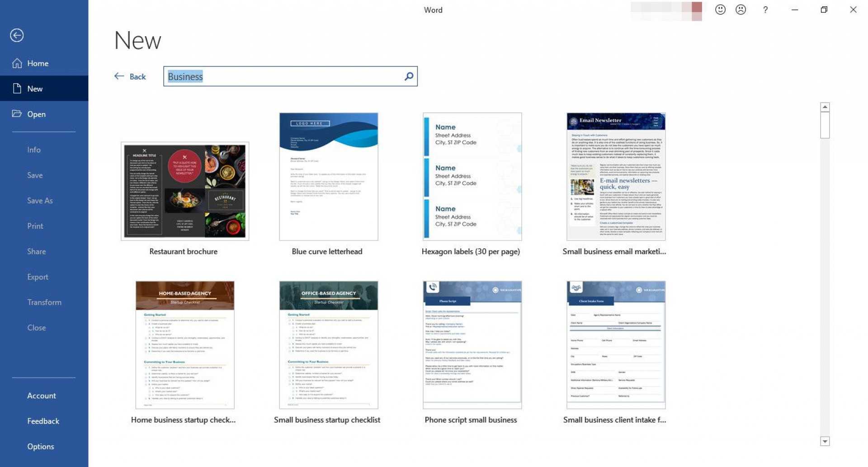
Task: Send a frown feedback icon
Action: point(741,9)
